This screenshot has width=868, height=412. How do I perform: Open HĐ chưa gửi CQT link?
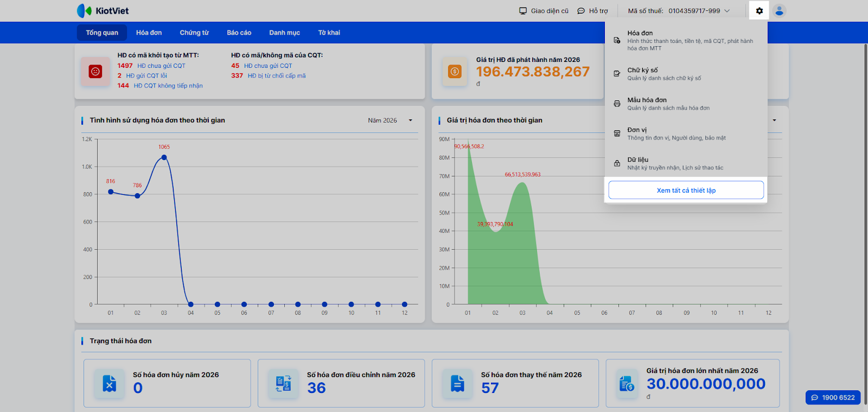(161, 66)
